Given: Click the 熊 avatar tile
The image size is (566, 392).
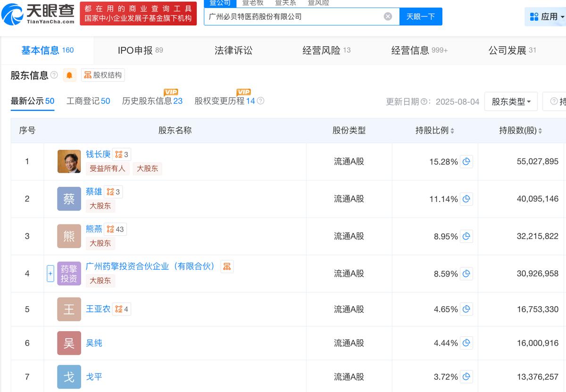Looking at the screenshot, I should (69, 236).
